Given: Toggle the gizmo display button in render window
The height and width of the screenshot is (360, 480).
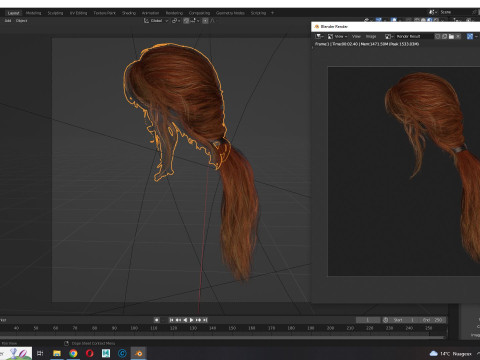Looking at the screenshot, I should click(470, 36).
